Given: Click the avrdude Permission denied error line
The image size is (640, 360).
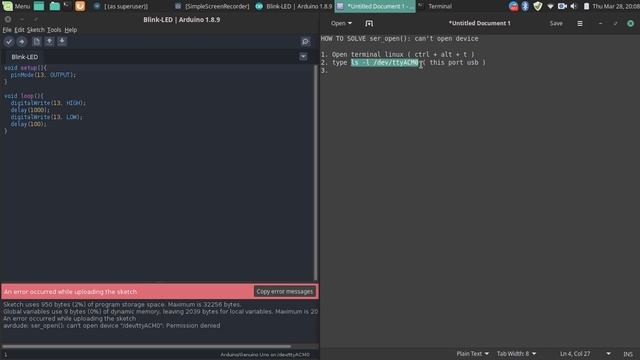Looking at the screenshot, I should (x=112, y=326).
